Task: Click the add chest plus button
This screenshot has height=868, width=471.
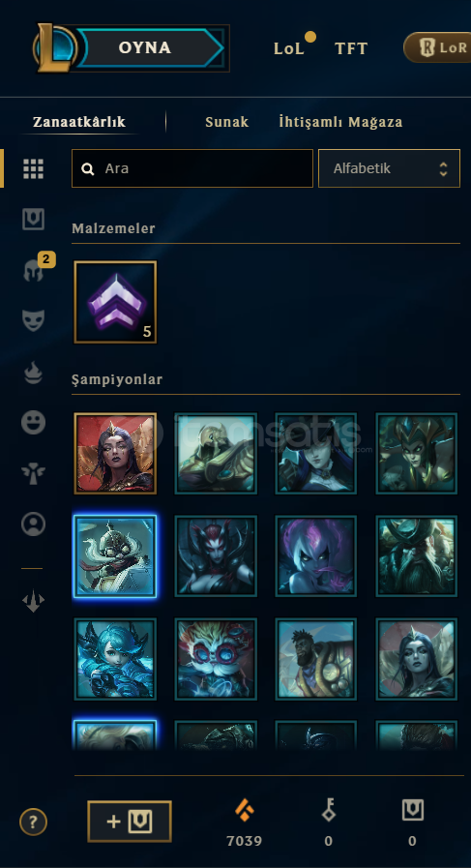Action: tap(130, 822)
